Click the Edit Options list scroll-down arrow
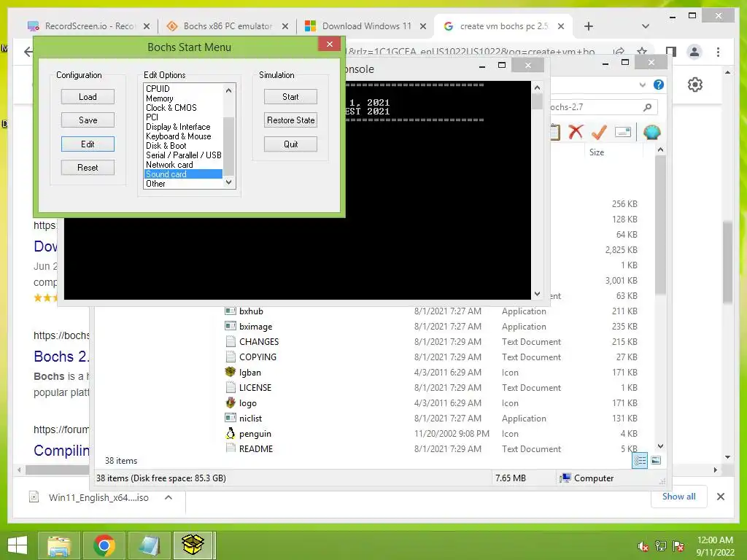The image size is (747, 560). [x=228, y=182]
